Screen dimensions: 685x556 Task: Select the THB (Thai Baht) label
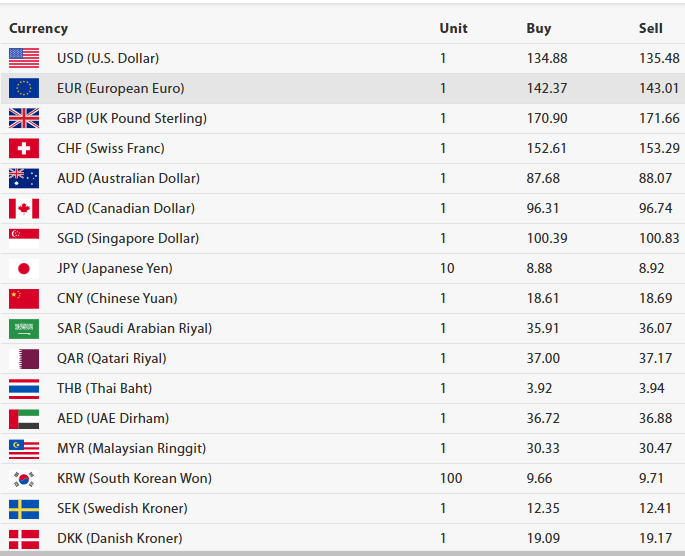(x=104, y=388)
